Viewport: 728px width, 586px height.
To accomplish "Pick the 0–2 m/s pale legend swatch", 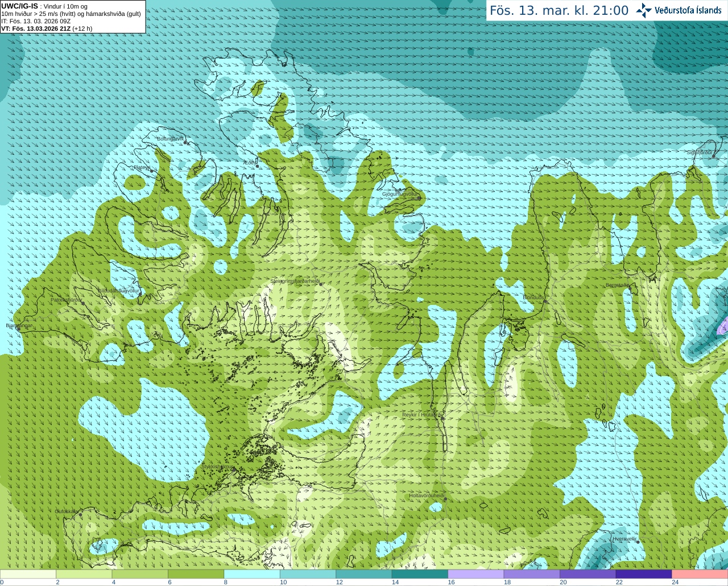I will pyautogui.click(x=28, y=574).
